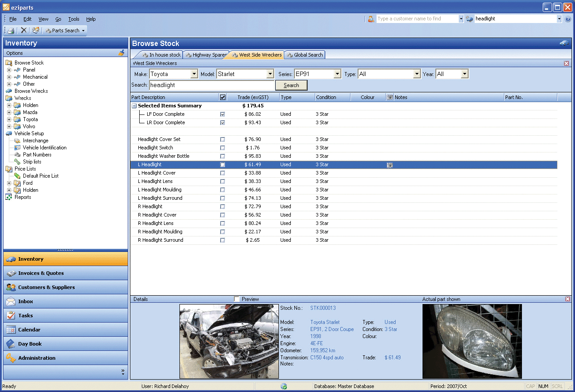Viewport: 575px width, 392px height.
Task: Open the Model dropdown showing Starlet
Action: (x=270, y=74)
